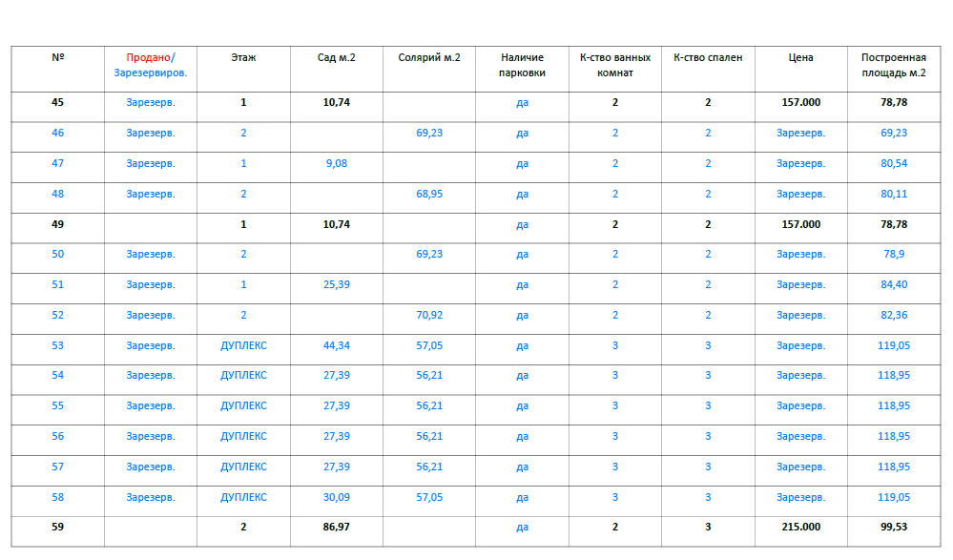Click the '№' column header
Viewport: 953px width, 560px height.
pyautogui.click(x=58, y=57)
